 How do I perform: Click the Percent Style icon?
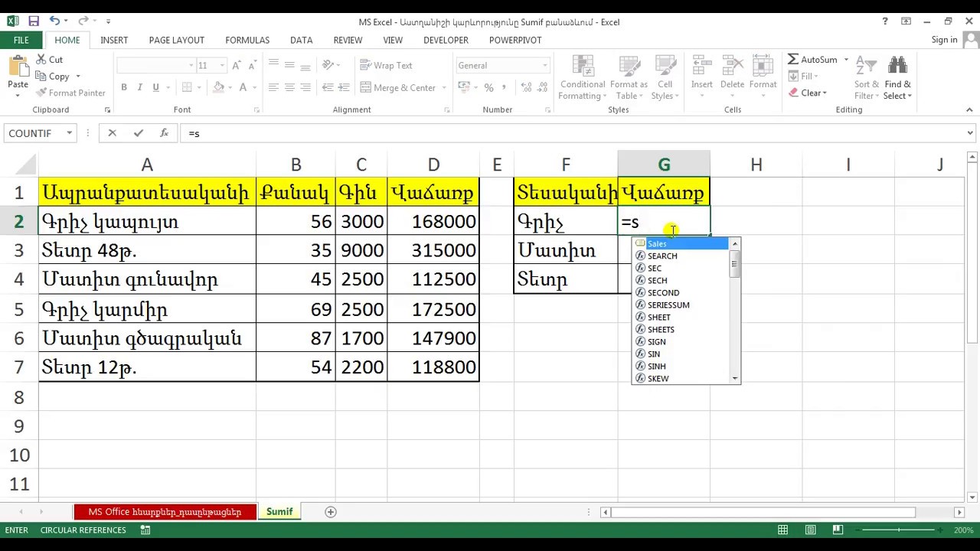[x=488, y=87]
